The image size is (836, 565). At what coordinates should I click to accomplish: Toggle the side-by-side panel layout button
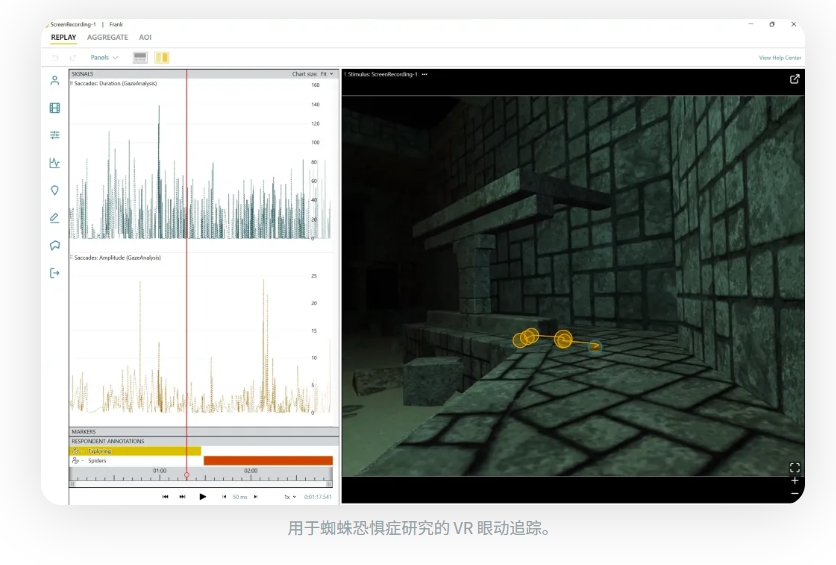pos(162,58)
